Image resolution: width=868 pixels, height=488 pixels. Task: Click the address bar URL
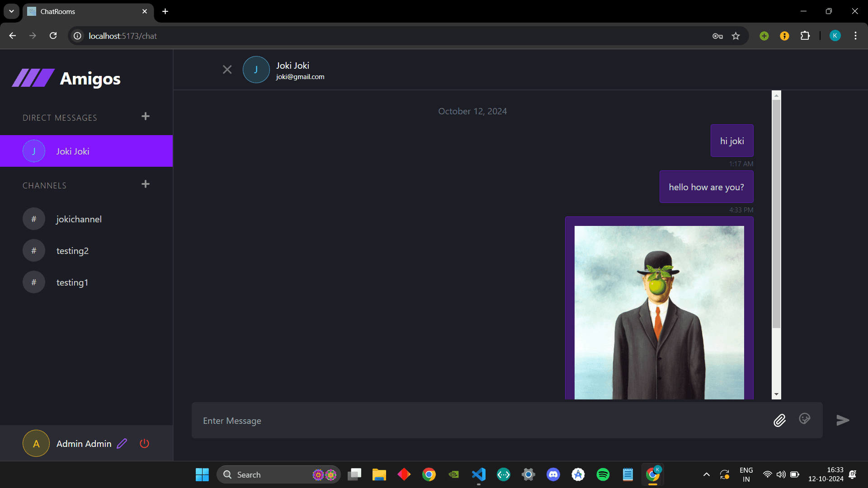[123, 36]
